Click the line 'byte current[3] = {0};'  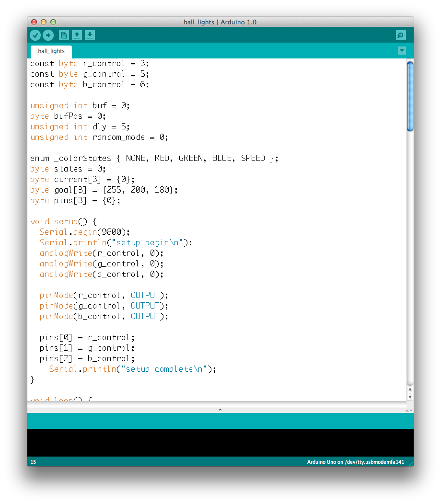pos(82,179)
